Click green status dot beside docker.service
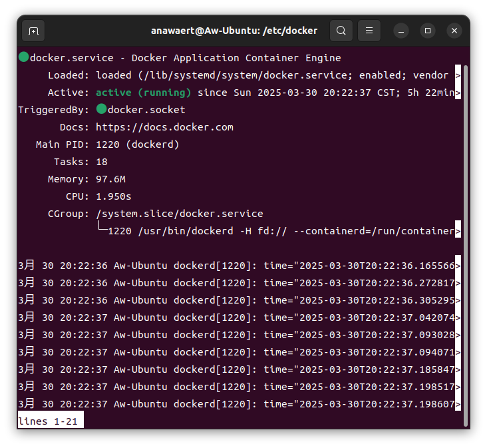Screen dimensions: 487x448 pos(23,58)
